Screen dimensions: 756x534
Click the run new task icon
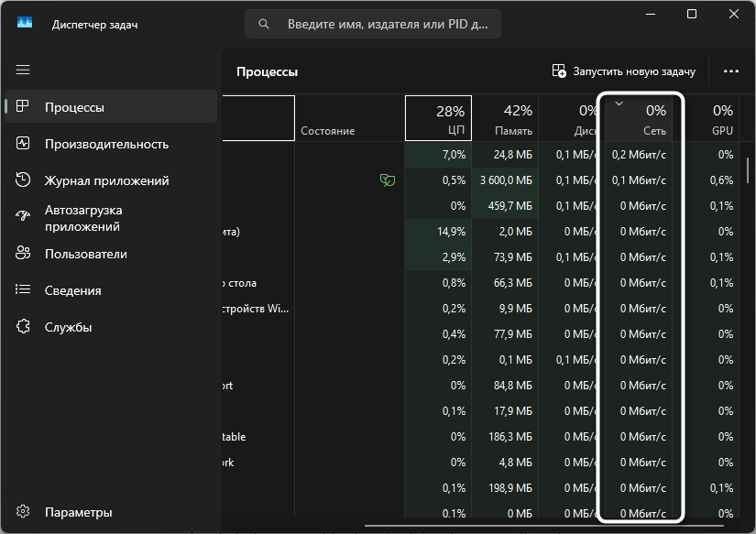[x=559, y=71]
